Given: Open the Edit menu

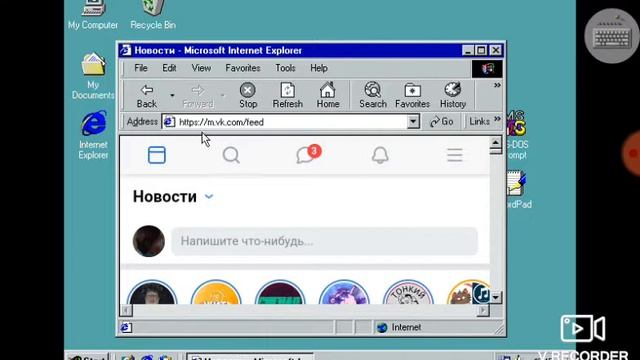Looking at the screenshot, I should pyautogui.click(x=169, y=68).
